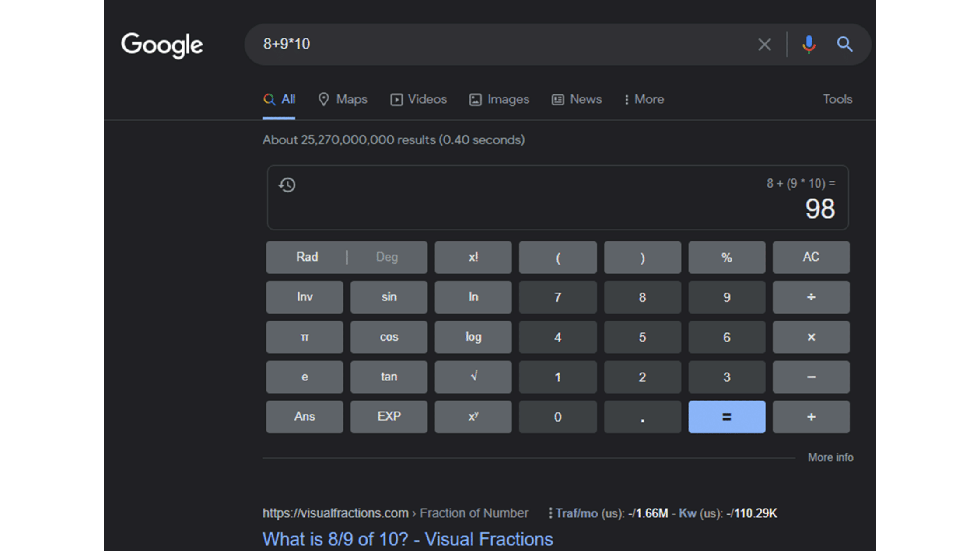Clear the search box with X icon
The height and width of the screenshot is (551, 980).
764,44
